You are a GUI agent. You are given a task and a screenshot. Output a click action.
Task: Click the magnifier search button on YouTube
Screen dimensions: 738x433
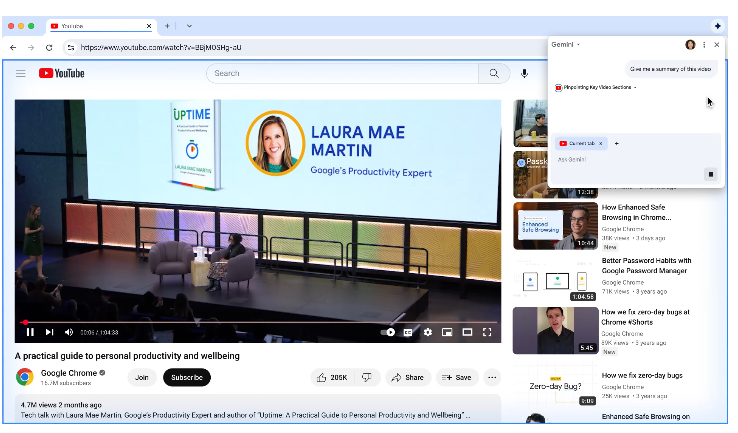click(494, 73)
